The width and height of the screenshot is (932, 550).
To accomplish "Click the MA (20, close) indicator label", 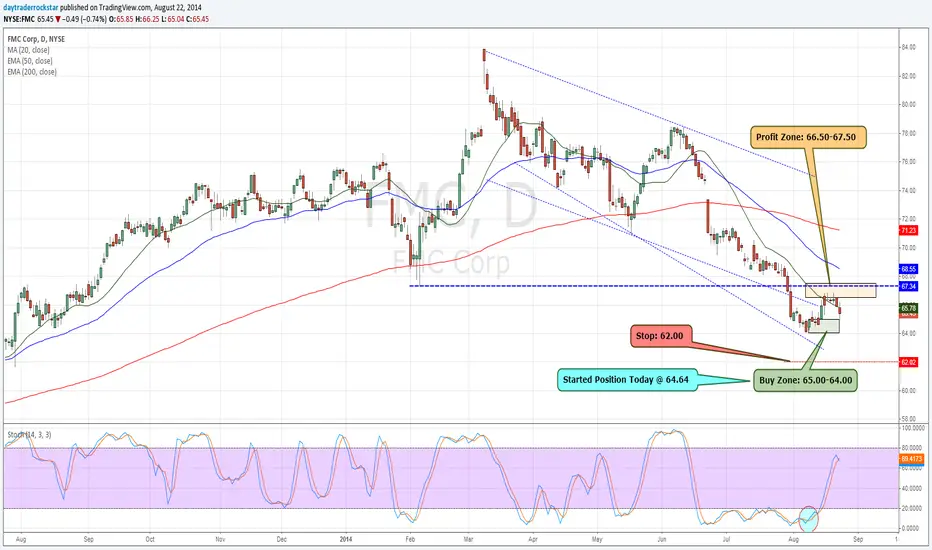I will pyautogui.click(x=29, y=50).
